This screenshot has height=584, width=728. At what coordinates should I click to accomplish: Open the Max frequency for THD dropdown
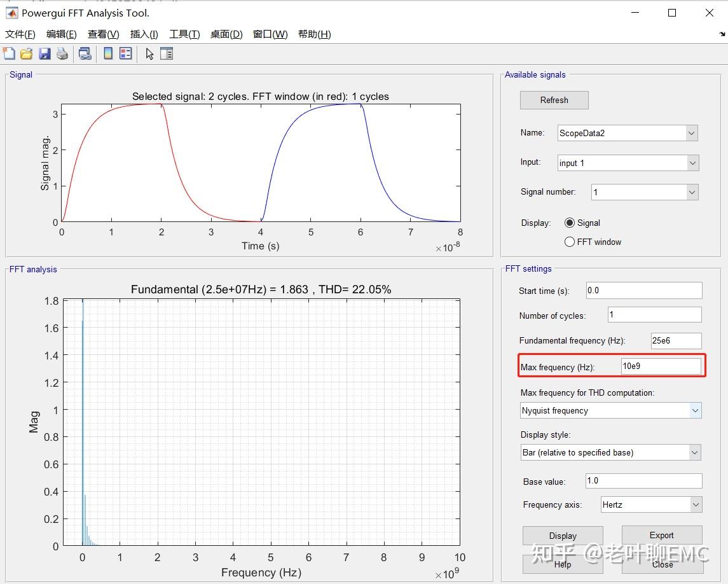(610, 410)
